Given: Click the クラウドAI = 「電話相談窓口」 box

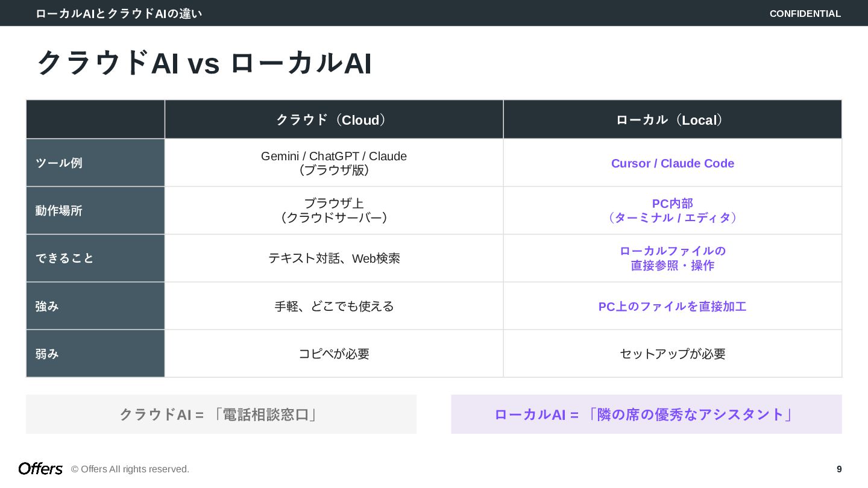Looking at the screenshot, I should [221, 414].
